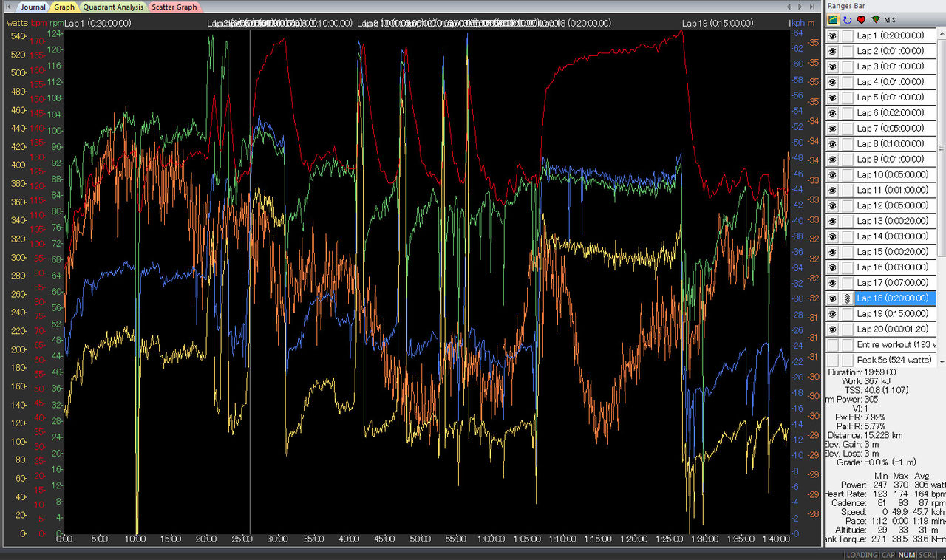Open the Journal tab

point(33,7)
